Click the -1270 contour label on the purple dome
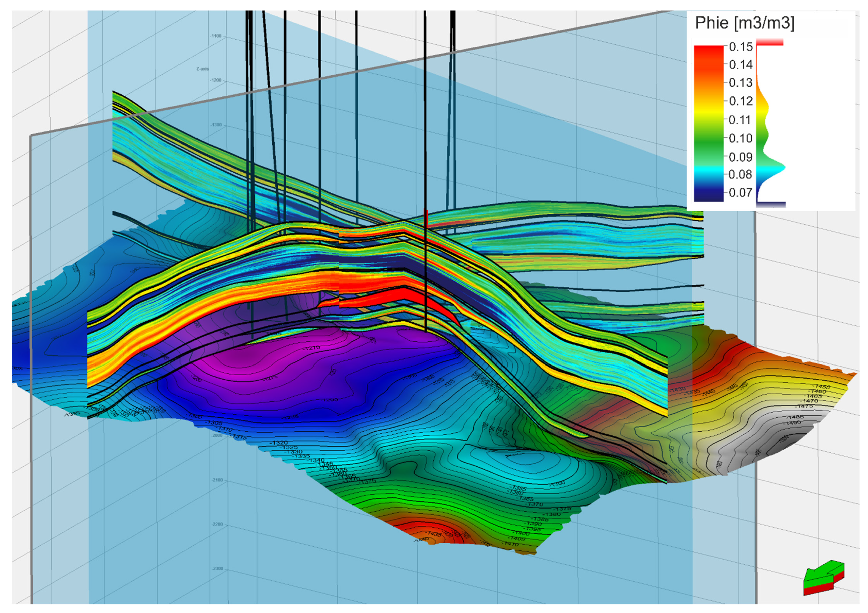Viewport: 868px width, 613px height. (x=311, y=348)
